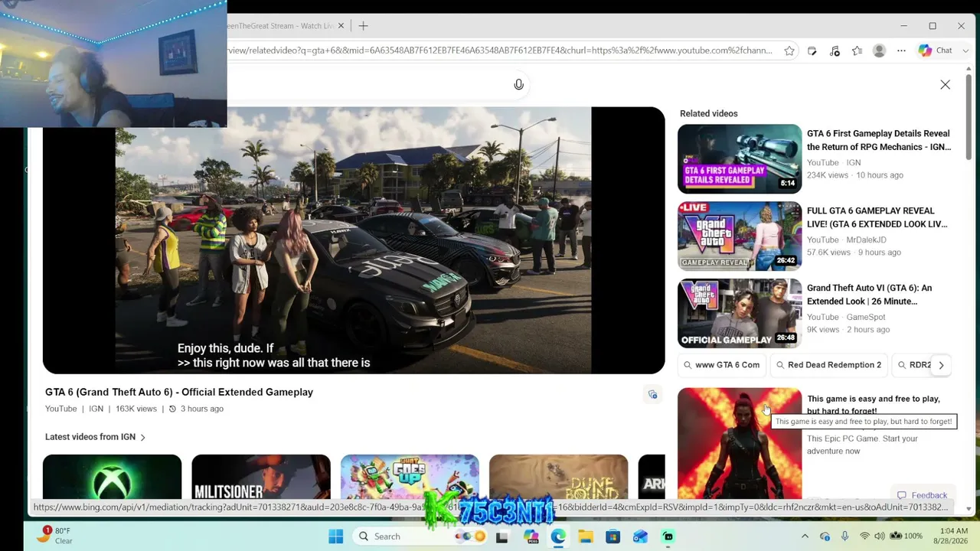Click 'This Epic PC Game' ad description
This screenshot has height=551, width=980.
(862, 445)
